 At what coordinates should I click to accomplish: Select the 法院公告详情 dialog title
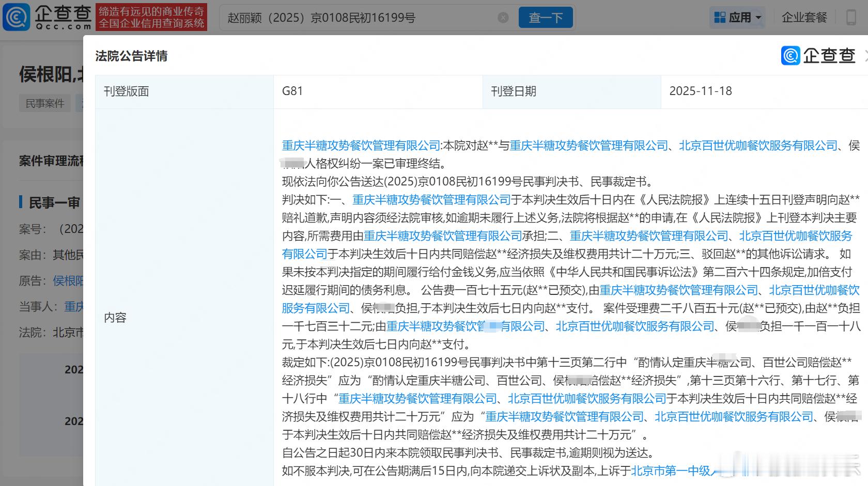point(131,56)
